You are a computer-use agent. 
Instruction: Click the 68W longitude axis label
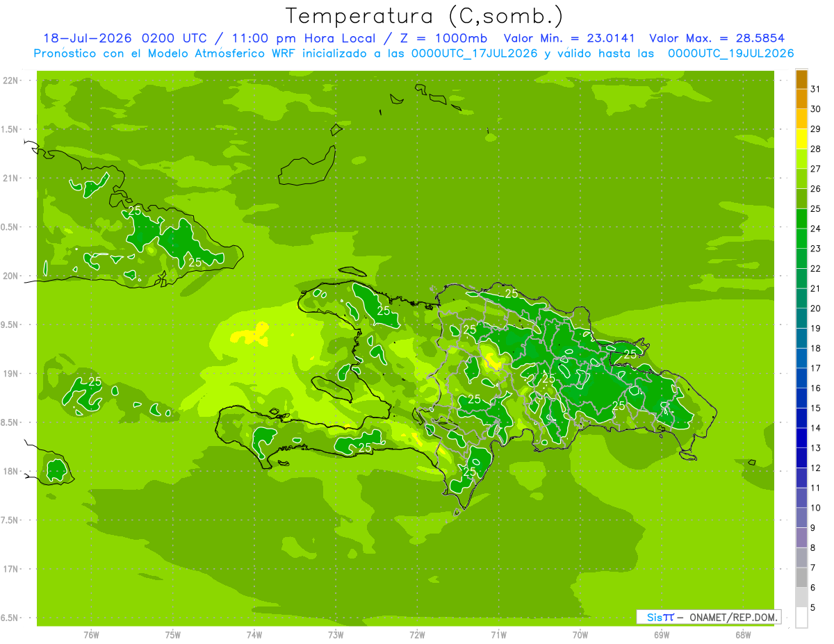click(x=743, y=634)
